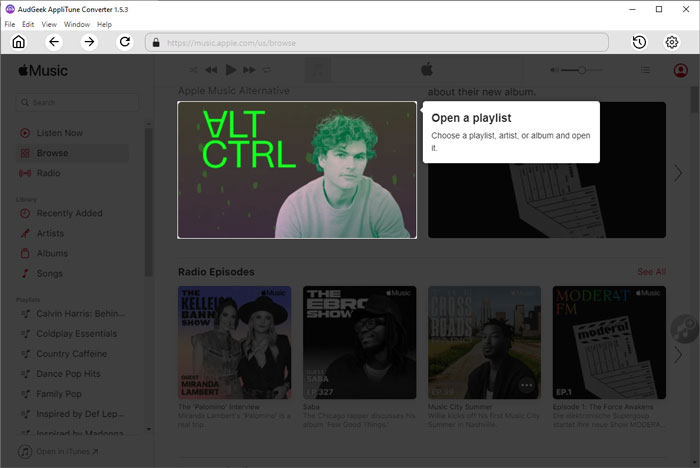Click 'The Palomino Interview' episode title
This screenshot has height=468, width=700.
tap(219, 407)
